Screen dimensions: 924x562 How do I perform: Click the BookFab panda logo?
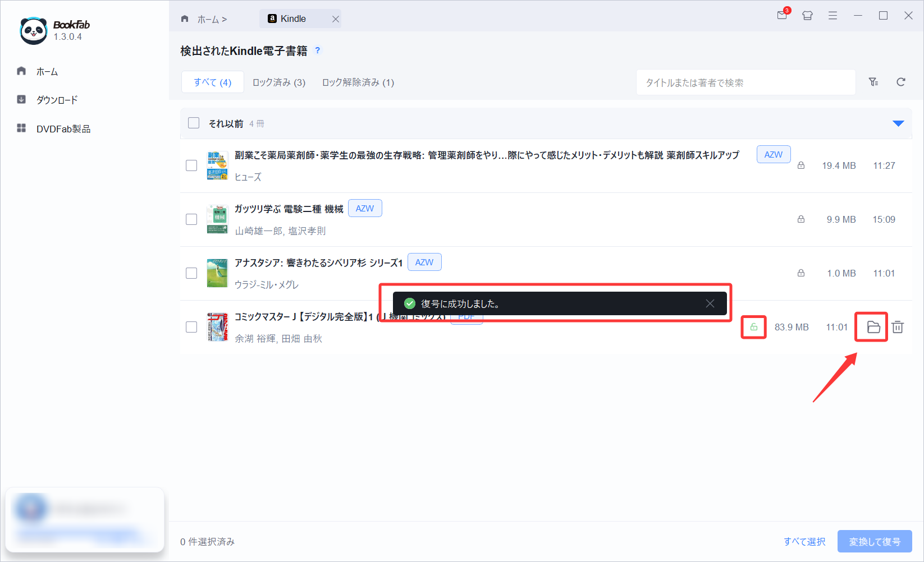coord(33,31)
